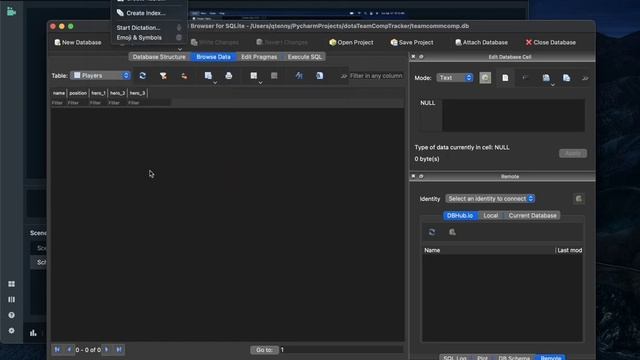640x360 pixels.
Task: Click the print table data icon
Action: [x=229, y=76]
